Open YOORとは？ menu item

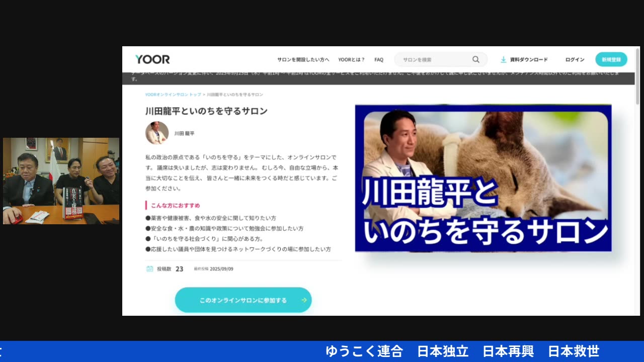coord(351,59)
